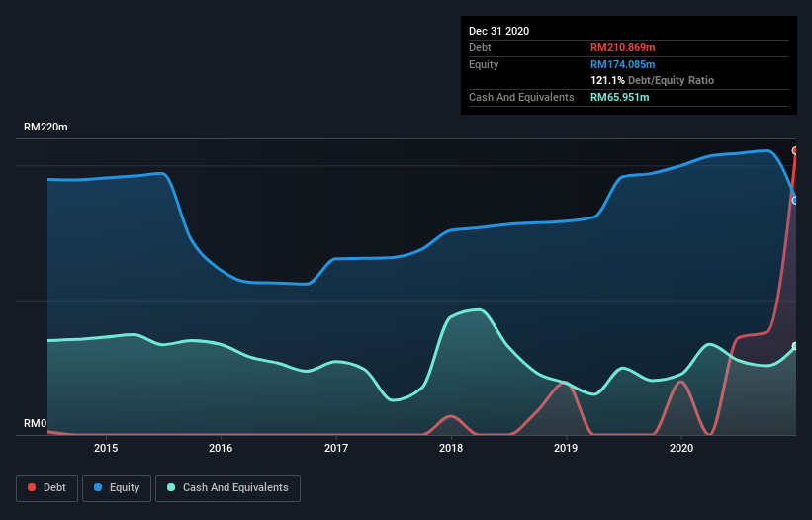Click the 2016 x-axis label
Viewport: 812px width, 520px height.
[x=221, y=448]
